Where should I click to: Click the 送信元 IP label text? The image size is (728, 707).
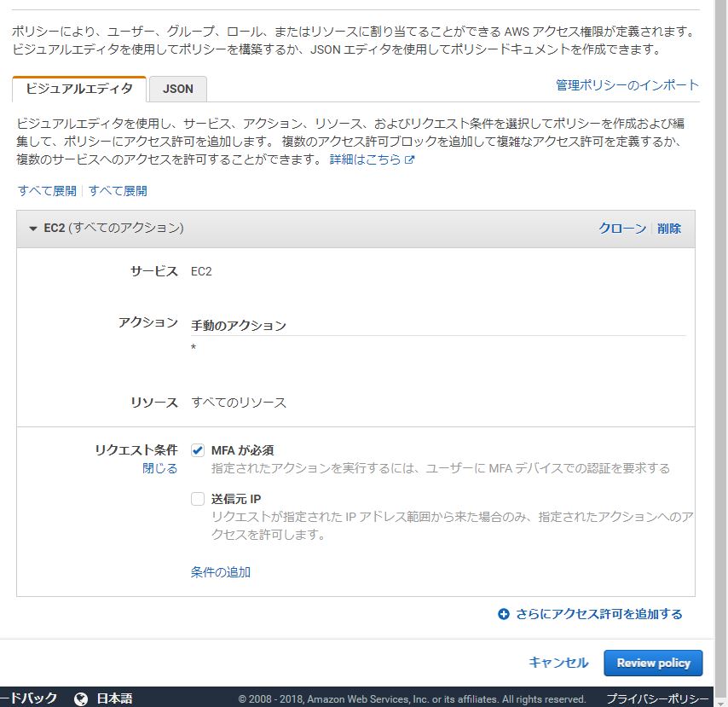pos(236,499)
